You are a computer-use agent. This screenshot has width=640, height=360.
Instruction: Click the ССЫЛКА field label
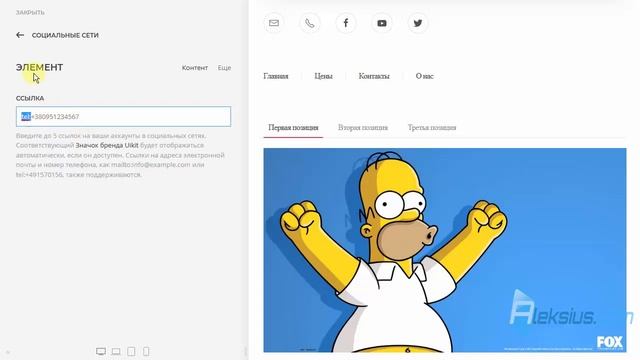(30, 98)
